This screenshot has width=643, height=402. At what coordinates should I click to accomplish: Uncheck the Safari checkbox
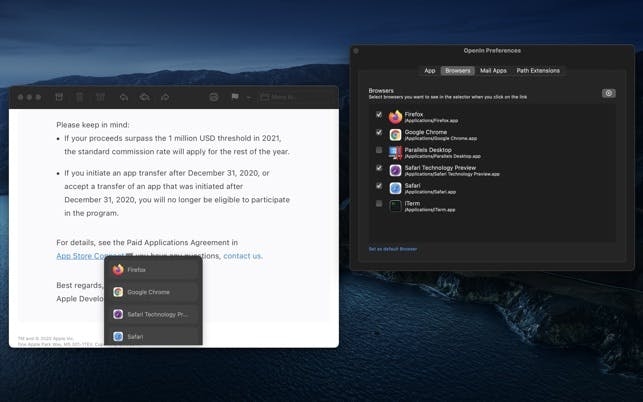point(379,186)
